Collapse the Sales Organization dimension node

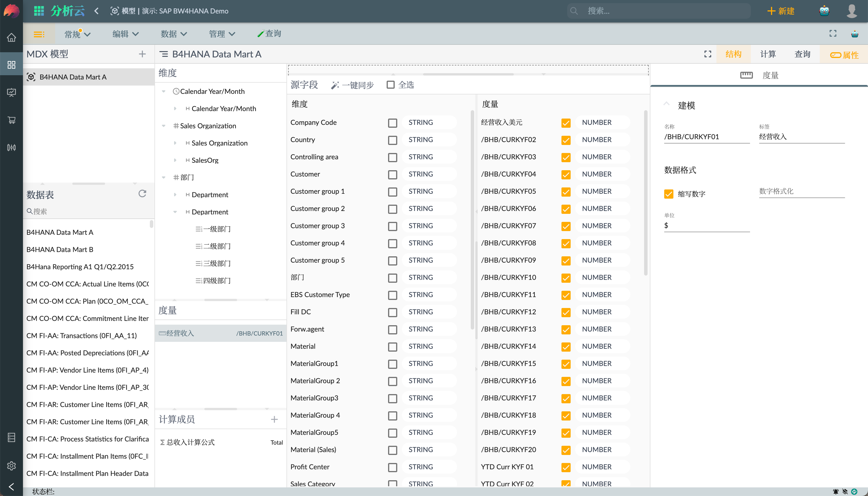pos(164,126)
